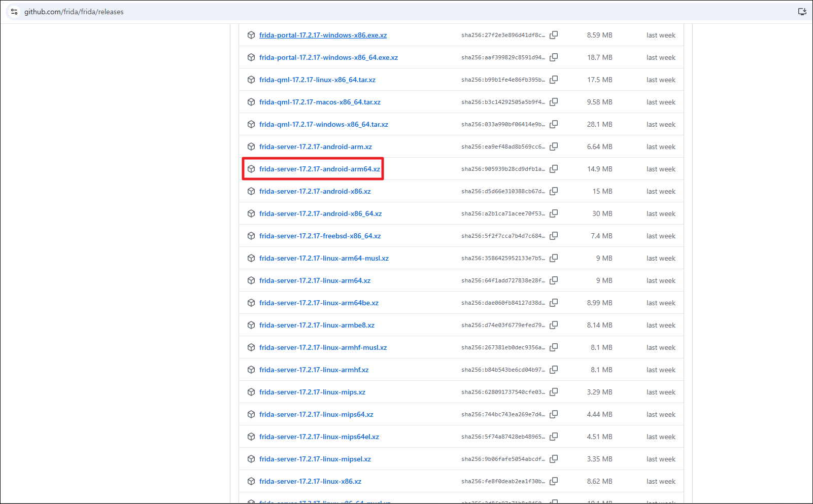This screenshot has width=813, height=504.
Task: Download frida-server-17.2.17-linux-armhf.xz
Action: point(314,370)
